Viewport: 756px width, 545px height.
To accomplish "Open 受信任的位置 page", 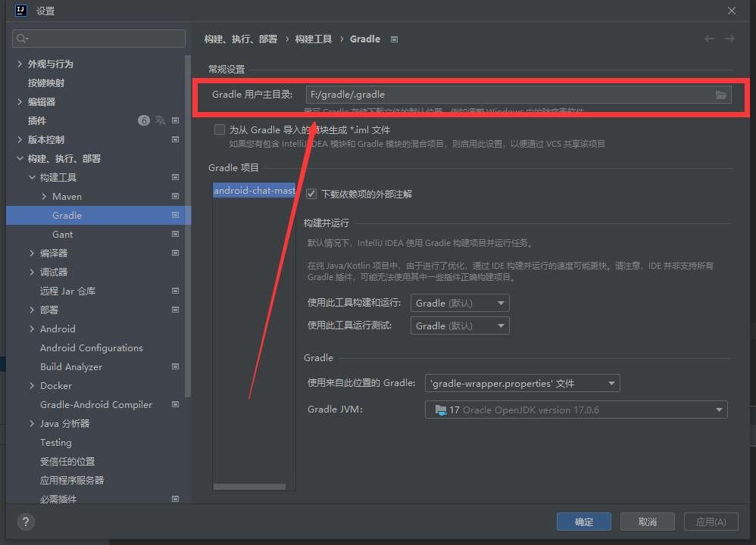I will coord(67,461).
